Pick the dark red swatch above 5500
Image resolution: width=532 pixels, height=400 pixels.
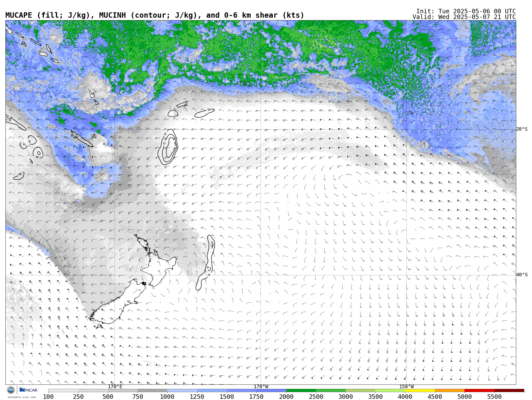509,391
